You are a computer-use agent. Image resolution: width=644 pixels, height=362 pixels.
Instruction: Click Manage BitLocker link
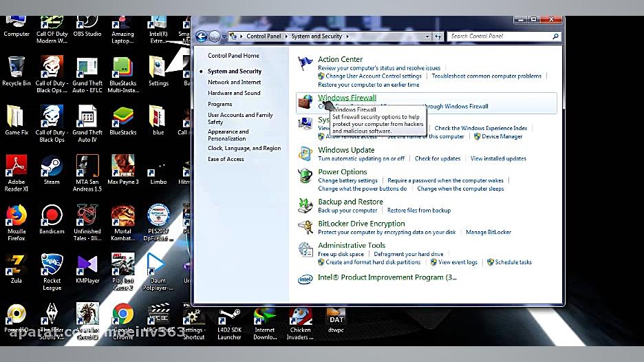pos(489,232)
